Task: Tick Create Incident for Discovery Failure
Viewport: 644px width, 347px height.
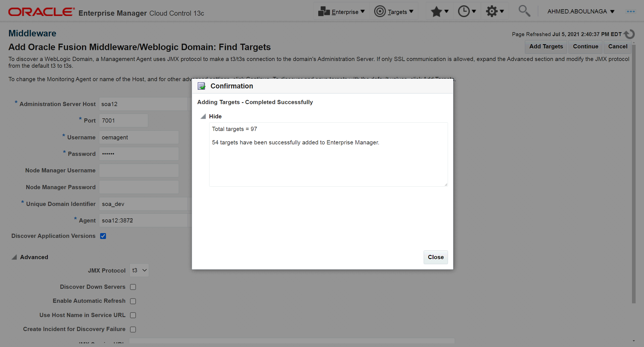Action: [133, 329]
